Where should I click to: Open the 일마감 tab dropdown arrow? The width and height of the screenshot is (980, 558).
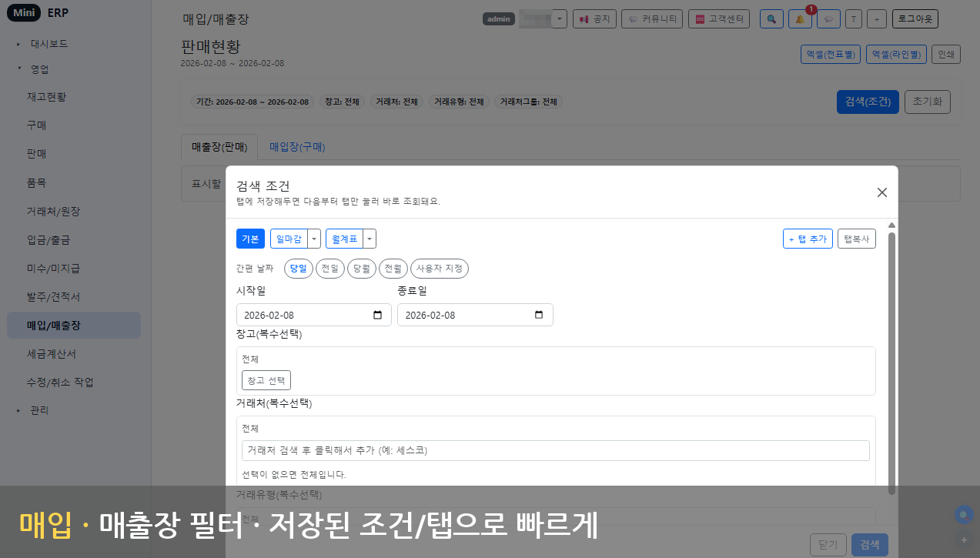tap(314, 239)
